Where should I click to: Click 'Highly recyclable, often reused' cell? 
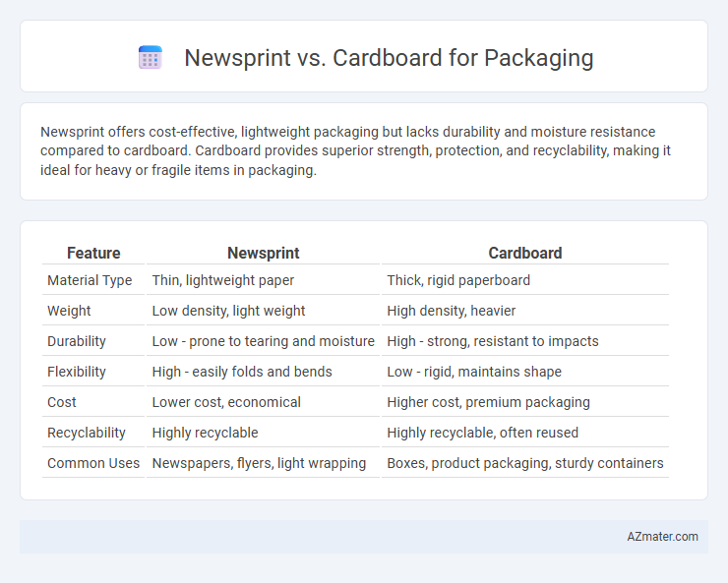point(525,433)
